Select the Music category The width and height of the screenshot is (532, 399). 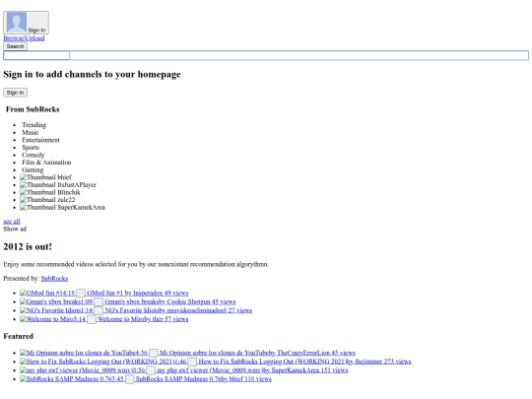pos(31,132)
